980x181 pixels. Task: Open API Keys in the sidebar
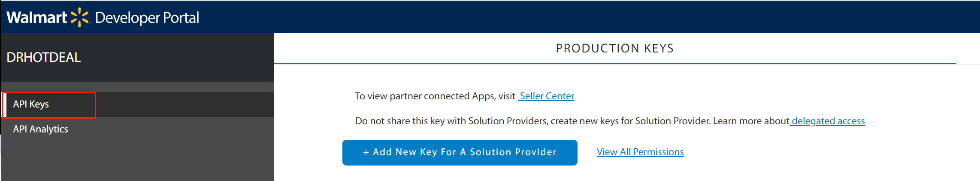[x=31, y=104]
